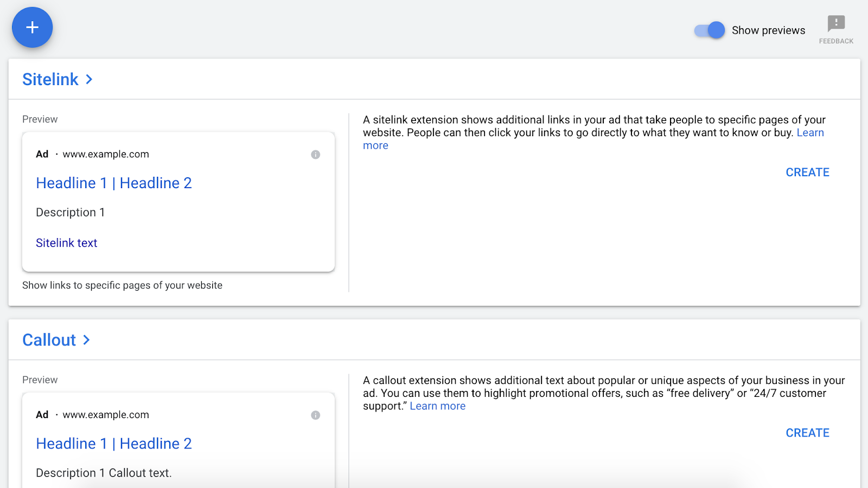This screenshot has height=488, width=868.
Task: Click info icon in Sitelink ad preview
Action: [x=315, y=155]
